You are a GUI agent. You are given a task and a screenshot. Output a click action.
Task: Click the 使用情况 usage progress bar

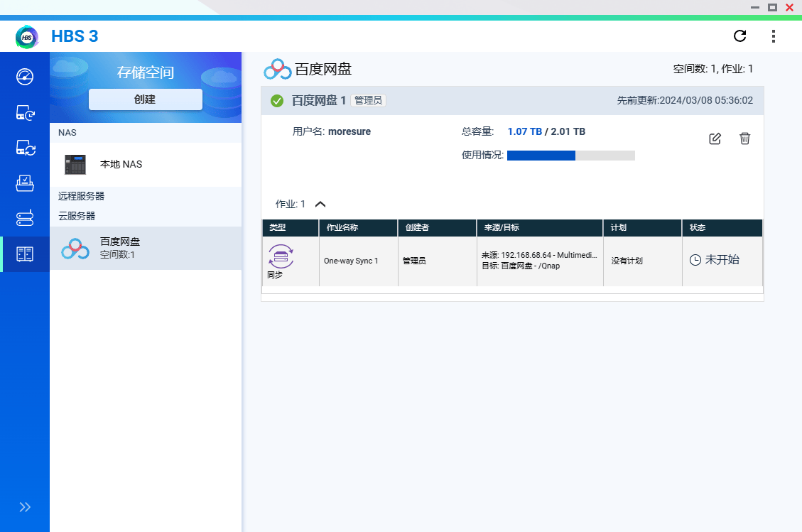coord(570,155)
